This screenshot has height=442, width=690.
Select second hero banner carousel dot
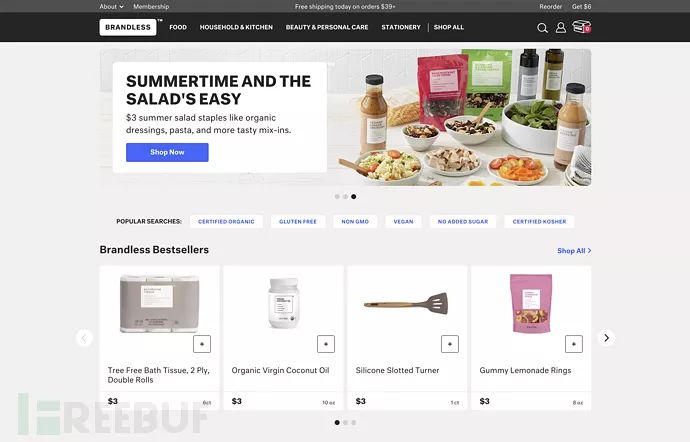[345, 197]
